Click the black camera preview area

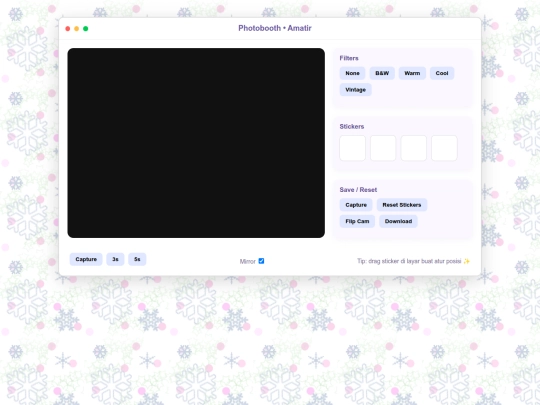click(x=196, y=143)
